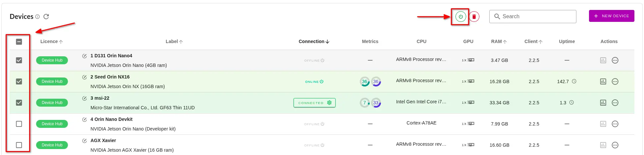Open the Devices info icon
644x155 pixels.
pos(37,17)
